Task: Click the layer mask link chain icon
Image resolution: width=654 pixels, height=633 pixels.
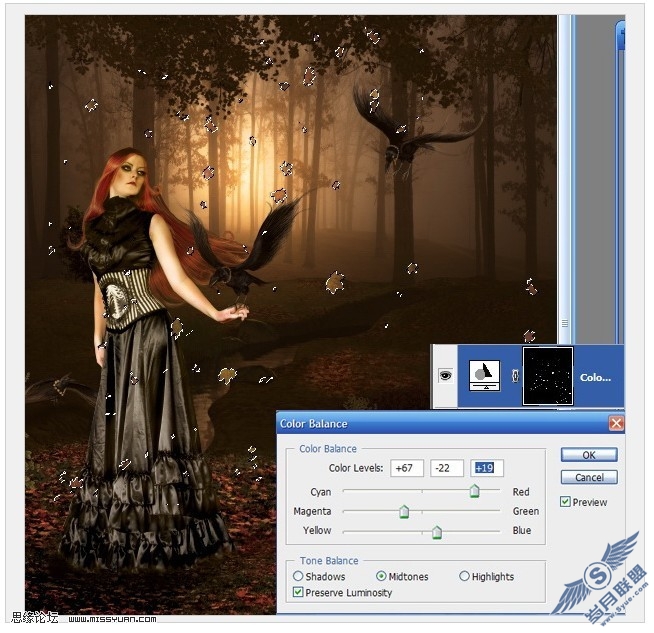Action: pos(515,376)
